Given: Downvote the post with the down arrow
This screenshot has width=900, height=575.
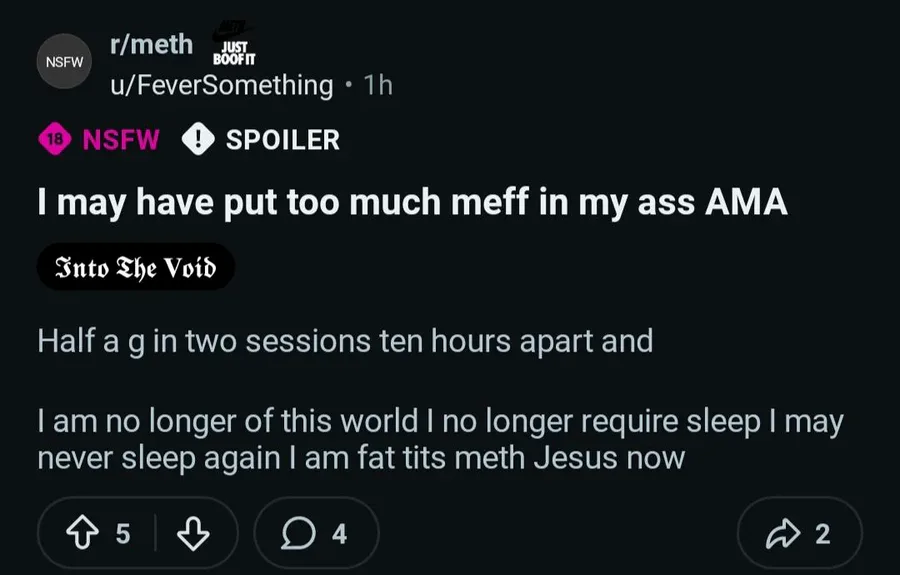Looking at the screenshot, I should [x=191, y=534].
